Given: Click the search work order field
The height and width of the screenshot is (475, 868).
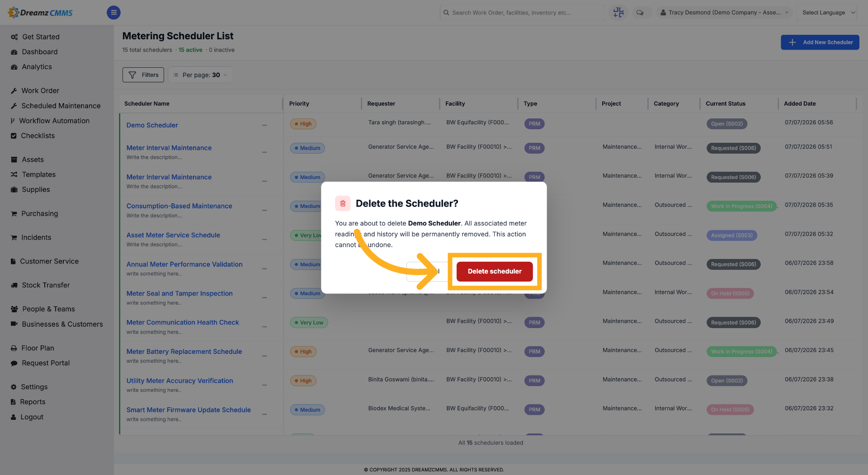Looking at the screenshot, I should (522, 13).
